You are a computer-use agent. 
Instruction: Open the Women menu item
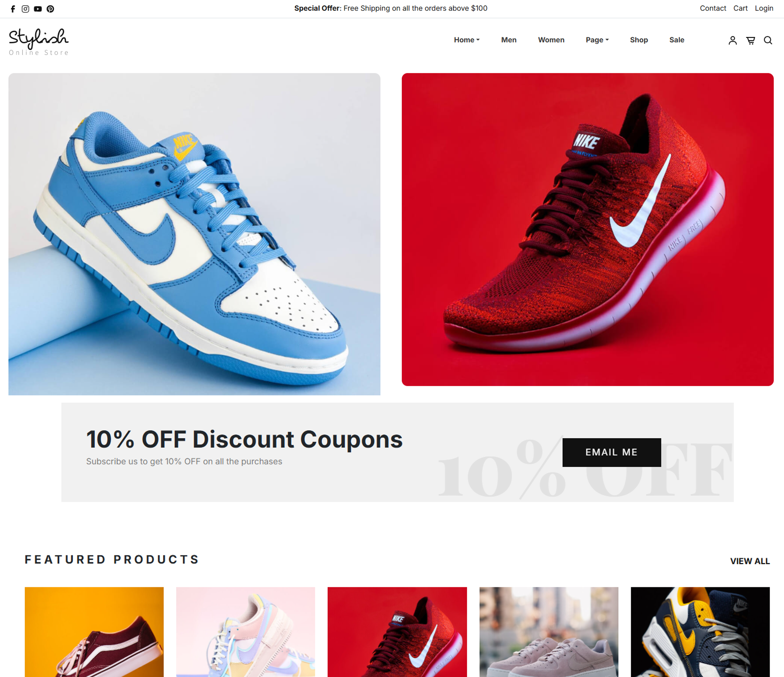pyautogui.click(x=551, y=40)
